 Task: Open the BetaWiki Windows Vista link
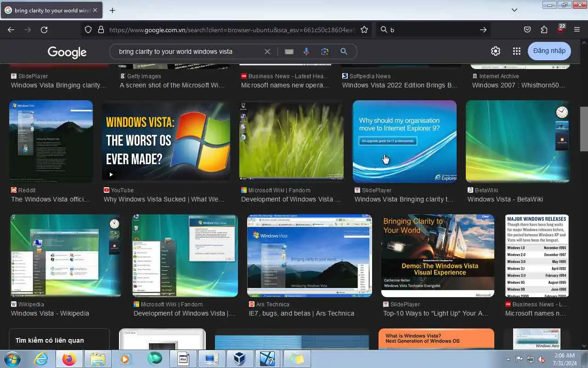(505, 199)
